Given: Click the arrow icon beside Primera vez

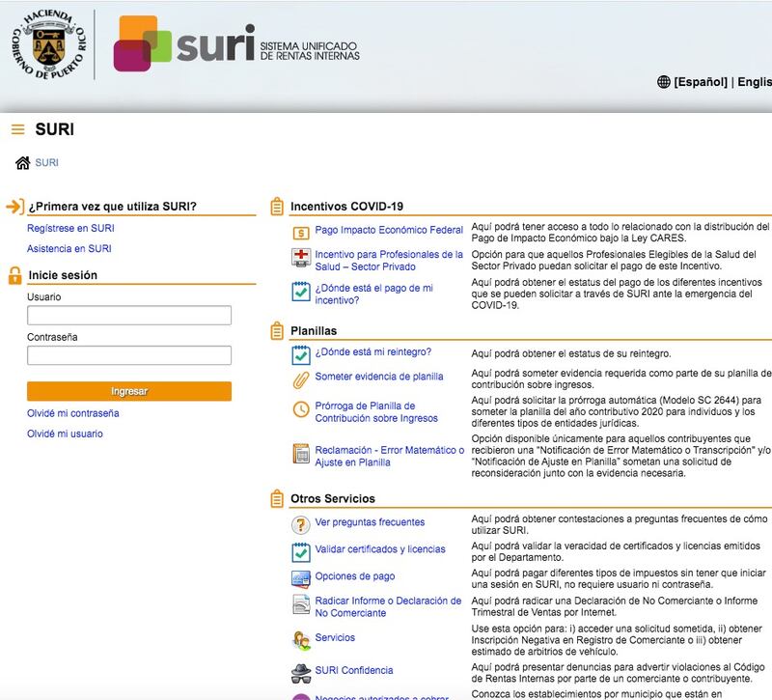Looking at the screenshot, I should click(14, 206).
